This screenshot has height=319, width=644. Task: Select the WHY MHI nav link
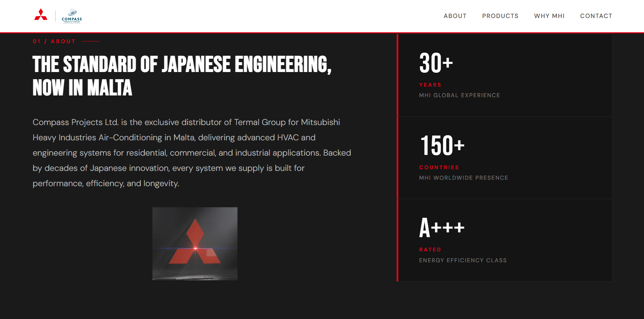pyautogui.click(x=549, y=16)
